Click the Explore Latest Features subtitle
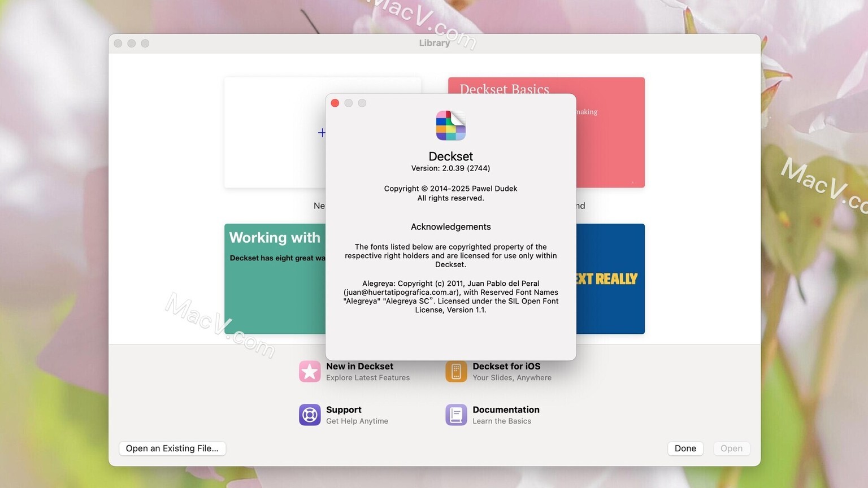The height and width of the screenshot is (488, 868). 368,378
